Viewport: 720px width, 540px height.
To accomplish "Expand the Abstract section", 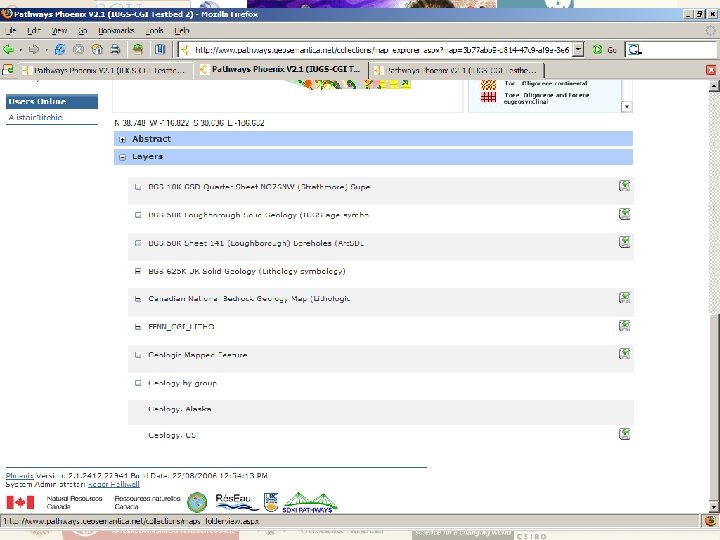I will [x=122, y=139].
